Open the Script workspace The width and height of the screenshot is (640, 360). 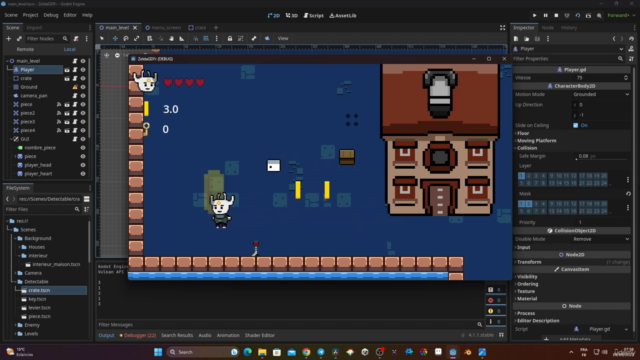point(313,16)
